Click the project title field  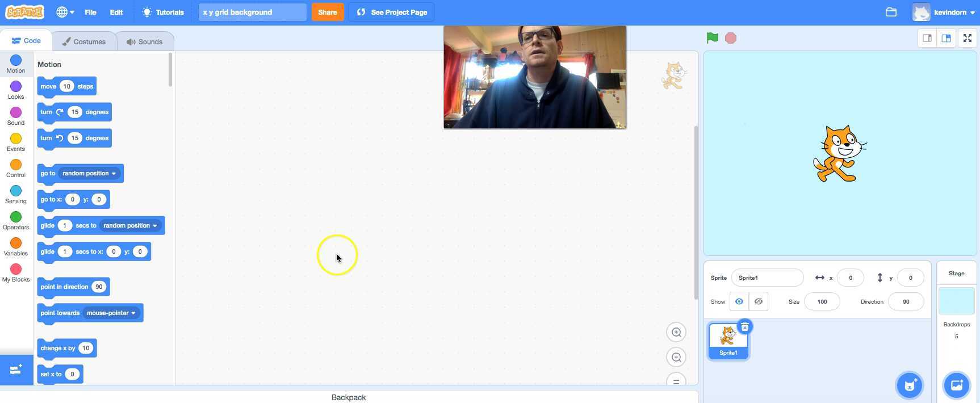[252, 12]
